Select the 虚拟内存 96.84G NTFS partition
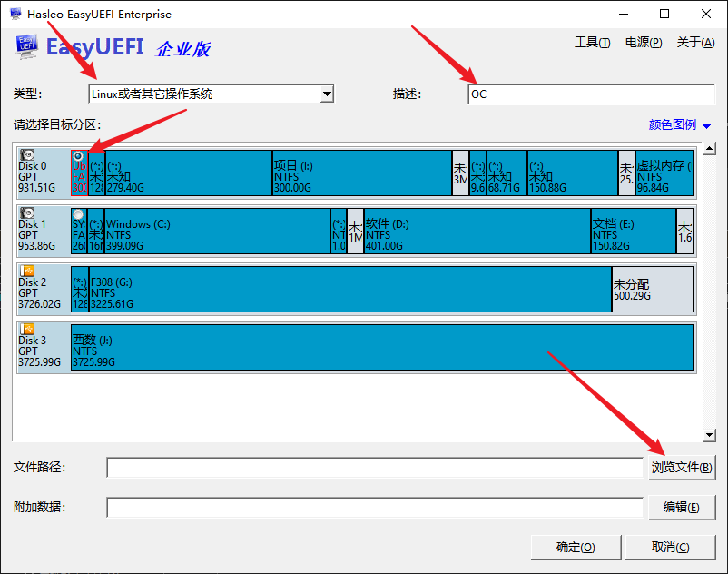Viewport: 728px width, 574px height. pyautogui.click(x=664, y=173)
